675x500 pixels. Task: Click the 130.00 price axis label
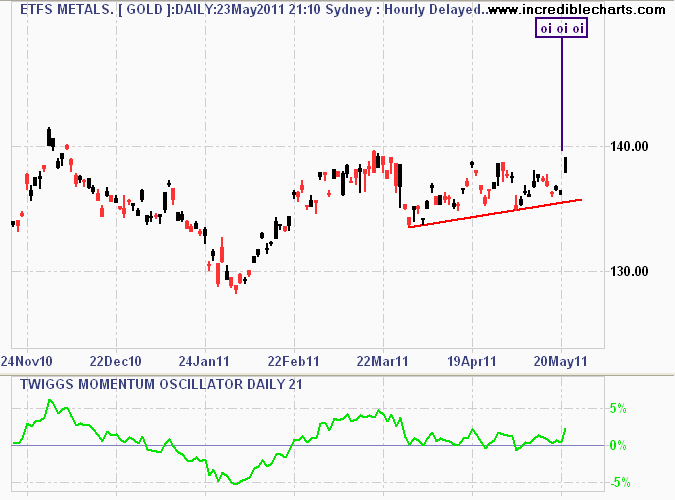[632, 271]
